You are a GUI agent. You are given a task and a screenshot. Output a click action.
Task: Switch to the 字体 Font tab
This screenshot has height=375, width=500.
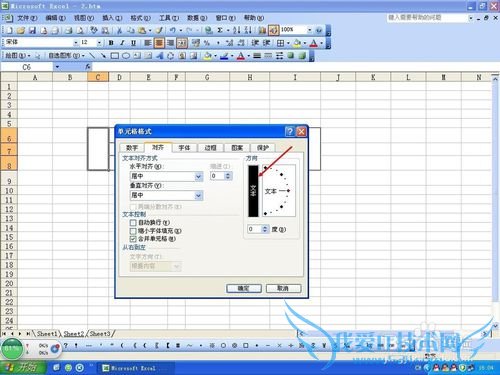pos(184,148)
